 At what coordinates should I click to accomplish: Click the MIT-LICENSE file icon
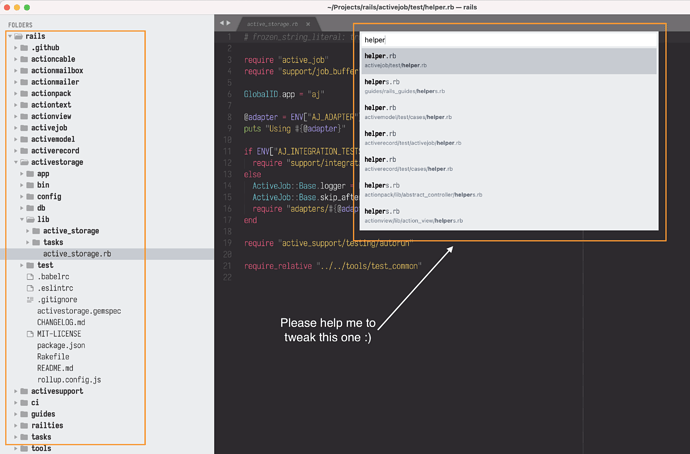29,333
